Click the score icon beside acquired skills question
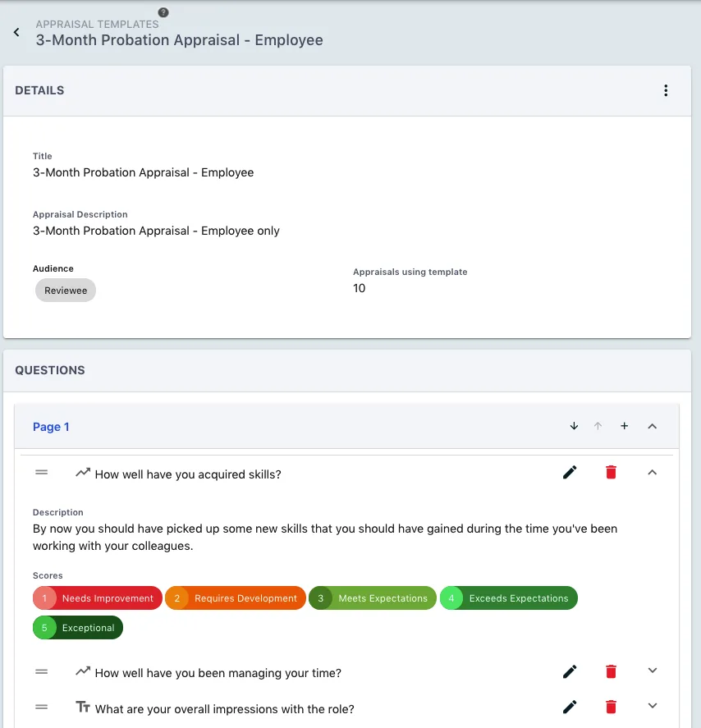This screenshot has width=701, height=728. coord(83,473)
